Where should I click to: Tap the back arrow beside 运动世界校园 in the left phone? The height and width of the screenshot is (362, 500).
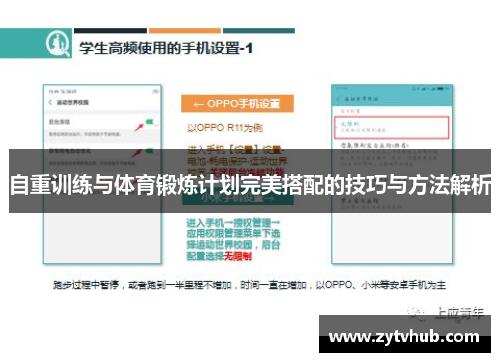pos(50,102)
